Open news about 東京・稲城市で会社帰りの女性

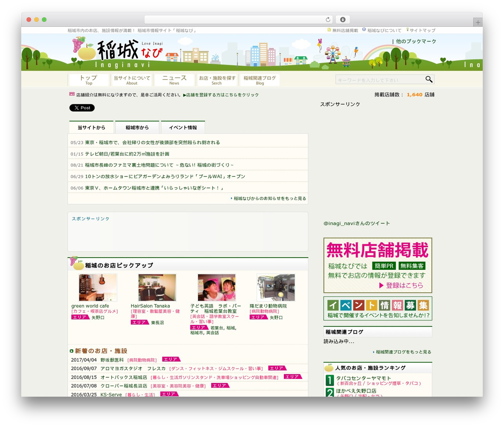[152, 143]
